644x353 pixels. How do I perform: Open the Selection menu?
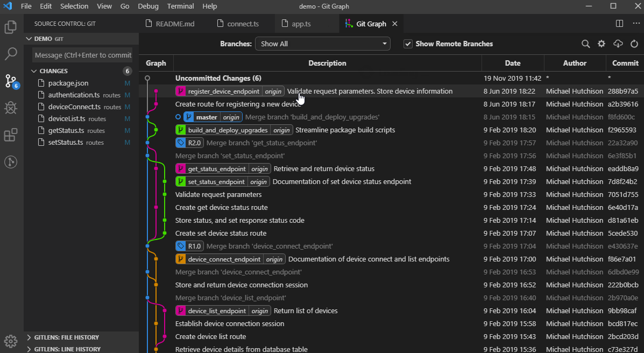coord(74,6)
